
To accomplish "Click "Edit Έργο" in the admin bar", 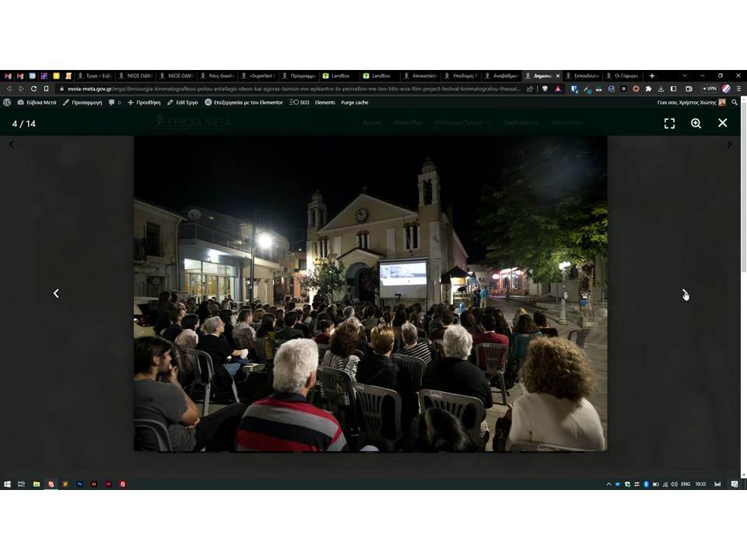I will tap(182, 103).
